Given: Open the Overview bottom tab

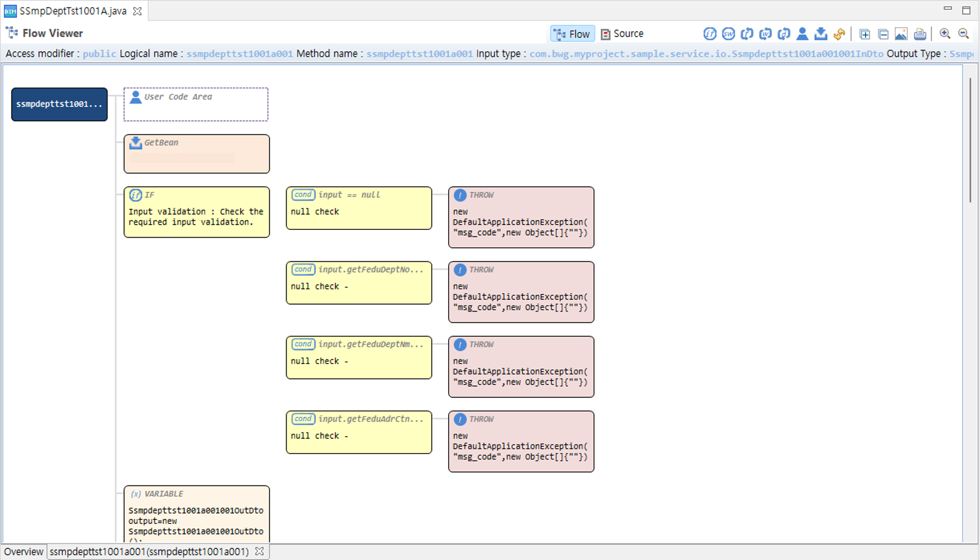Looking at the screenshot, I should pos(24,552).
